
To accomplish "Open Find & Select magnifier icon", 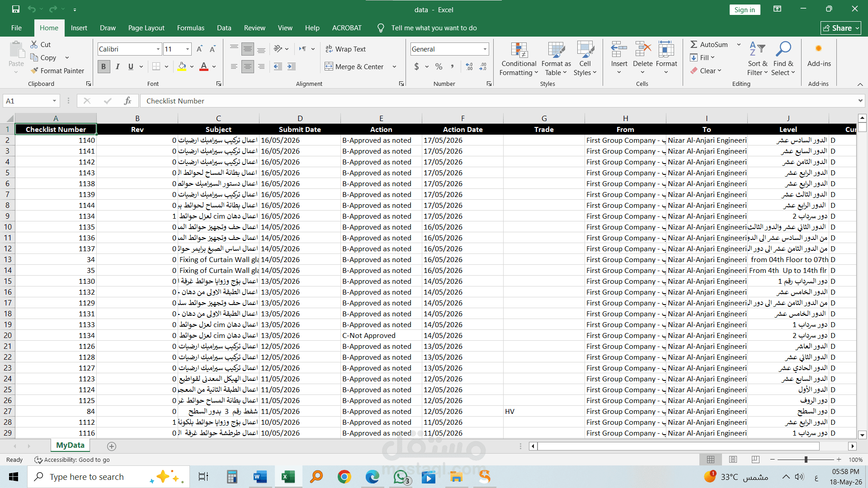I will [783, 49].
